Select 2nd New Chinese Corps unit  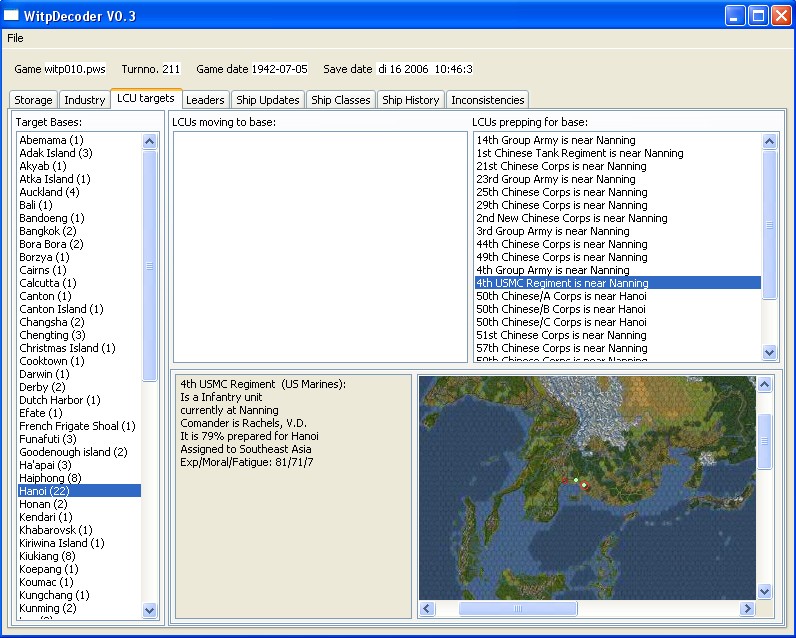point(571,218)
